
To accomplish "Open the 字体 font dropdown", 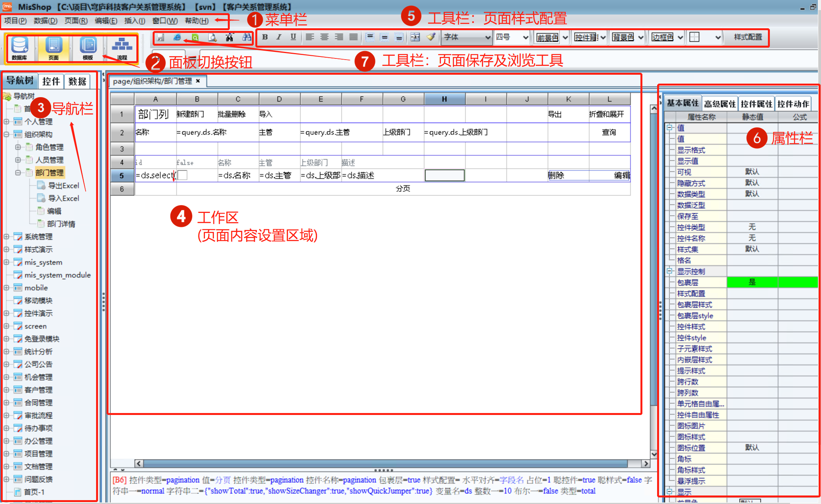I will (x=487, y=38).
